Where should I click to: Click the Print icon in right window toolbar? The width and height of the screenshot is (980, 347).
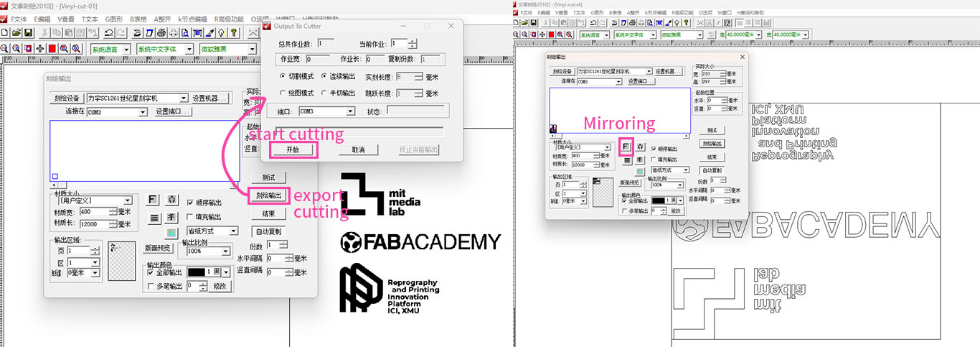point(631,24)
